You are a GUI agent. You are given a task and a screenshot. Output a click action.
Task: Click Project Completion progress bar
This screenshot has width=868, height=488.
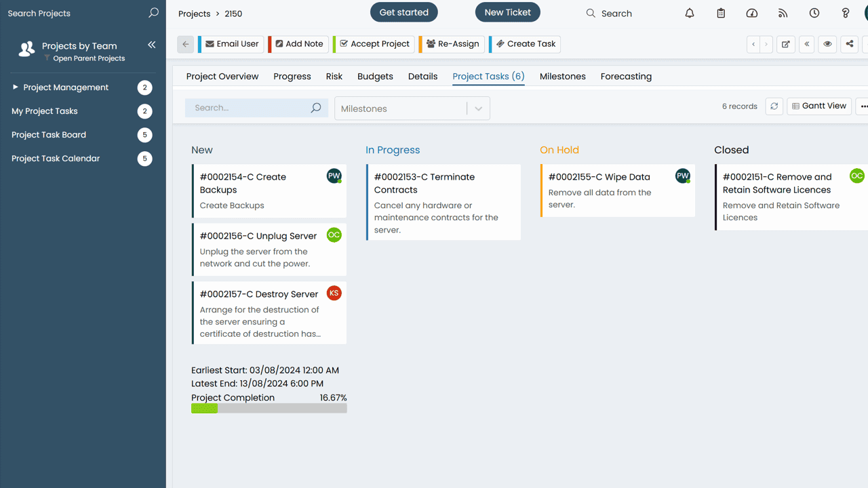coord(269,409)
